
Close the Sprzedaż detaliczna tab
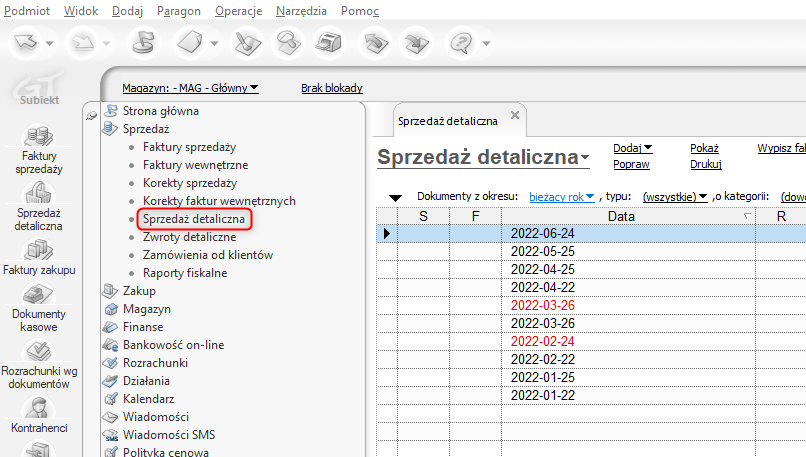(x=515, y=115)
